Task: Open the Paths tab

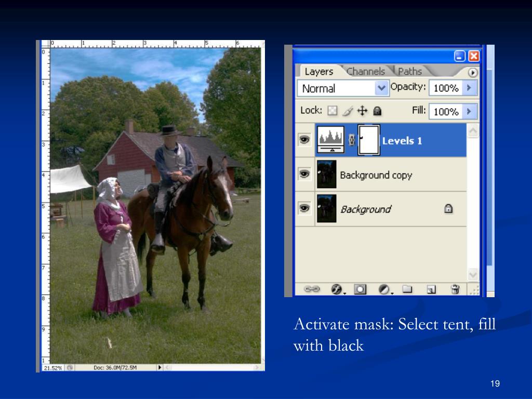Action: point(410,71)
